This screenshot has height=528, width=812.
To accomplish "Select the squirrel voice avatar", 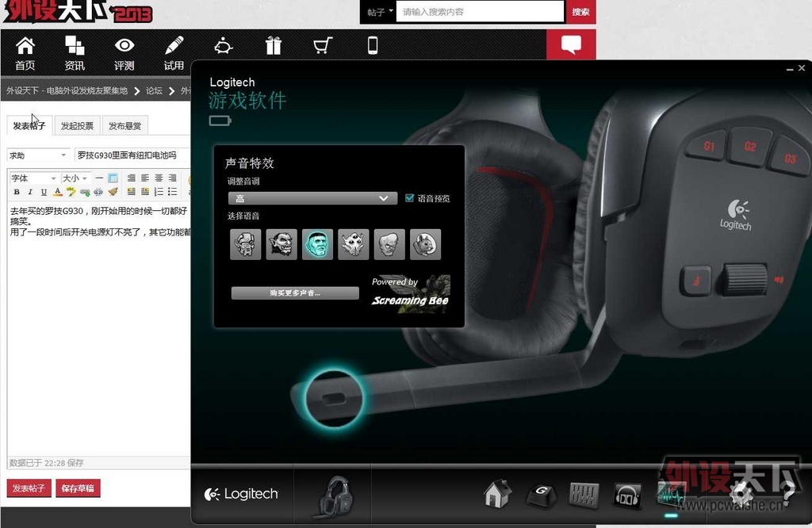I will pos(425,244).
